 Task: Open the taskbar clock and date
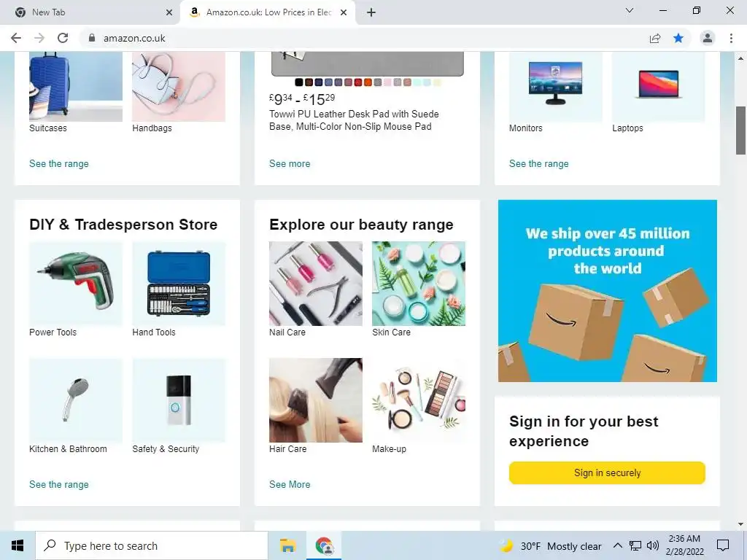tap(684, 545)
